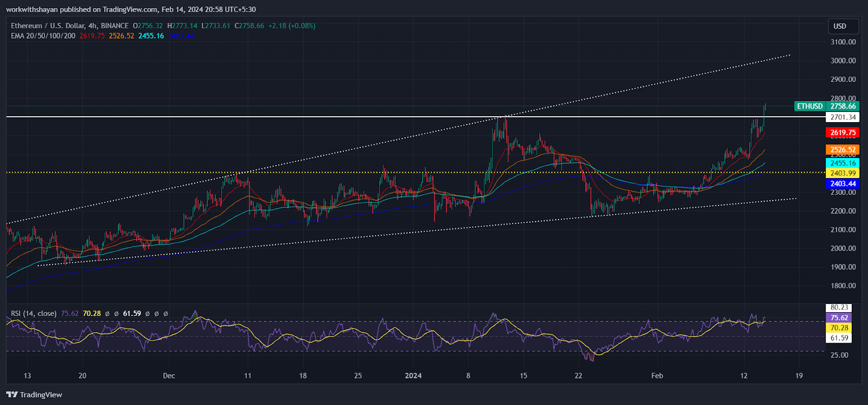
Task: Click the purple 75.62 RSI value tag
Action: (839, 318)
